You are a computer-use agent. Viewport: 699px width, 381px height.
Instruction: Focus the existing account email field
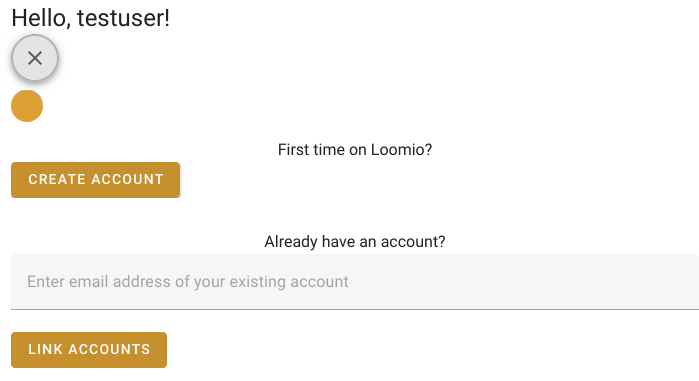(355, 282)
